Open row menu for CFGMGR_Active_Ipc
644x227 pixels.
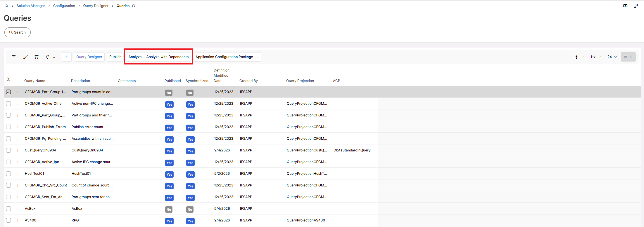(x=18, y=162)
